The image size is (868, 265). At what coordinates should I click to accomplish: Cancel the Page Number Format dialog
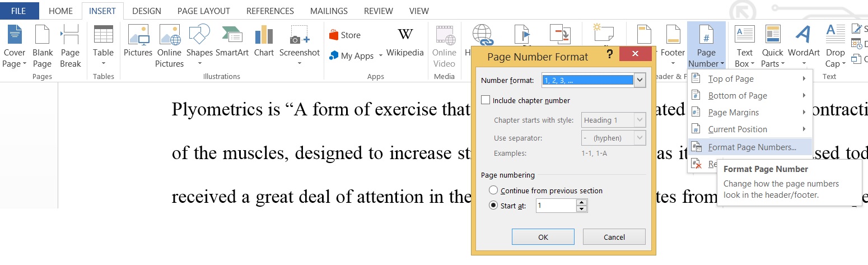click(614, 237)
